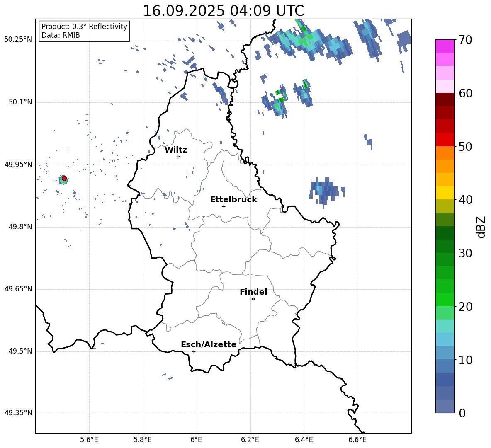Click the 49.5°N latitude tick label
Image resolution: width=491 pixels, height=448 pixels.
click(x=20, y=351)
